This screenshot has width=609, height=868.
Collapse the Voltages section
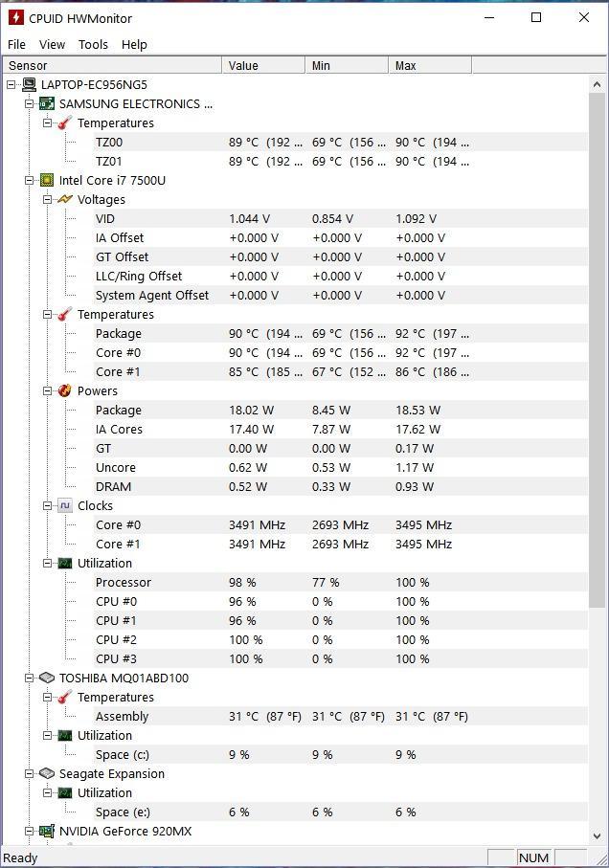(48, 199)
